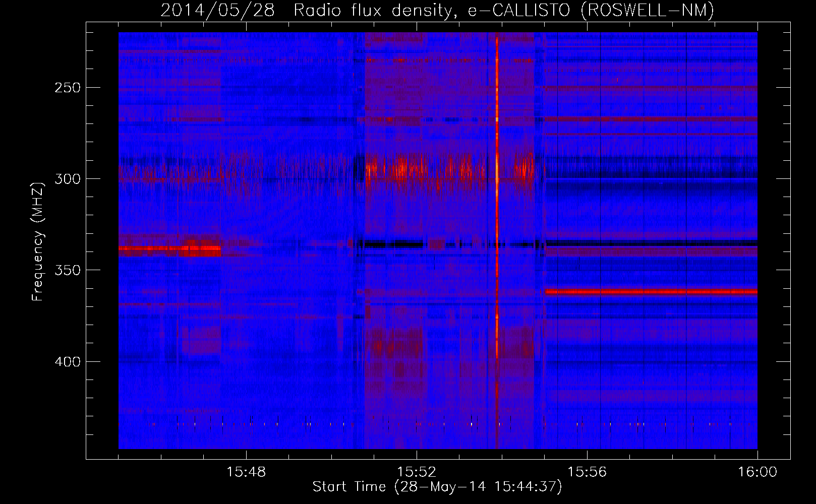
Task: Click the '16:00' time axis label
Action: 757,472
